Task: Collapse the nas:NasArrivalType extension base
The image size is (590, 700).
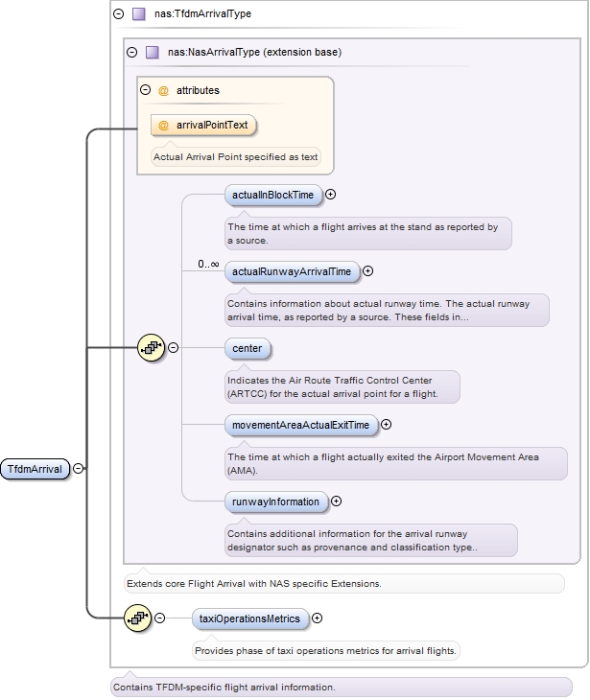Action: click(x=131, y=52)
